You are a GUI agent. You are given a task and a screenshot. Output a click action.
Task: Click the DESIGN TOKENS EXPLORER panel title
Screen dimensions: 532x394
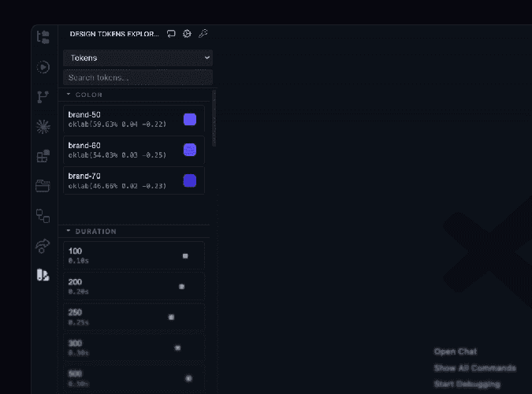click(x=114, y=34)
